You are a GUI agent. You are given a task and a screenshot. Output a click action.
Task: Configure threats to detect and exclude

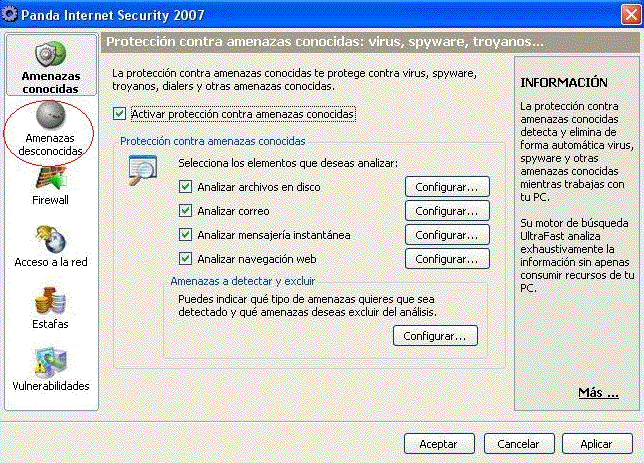click(434, 336)
